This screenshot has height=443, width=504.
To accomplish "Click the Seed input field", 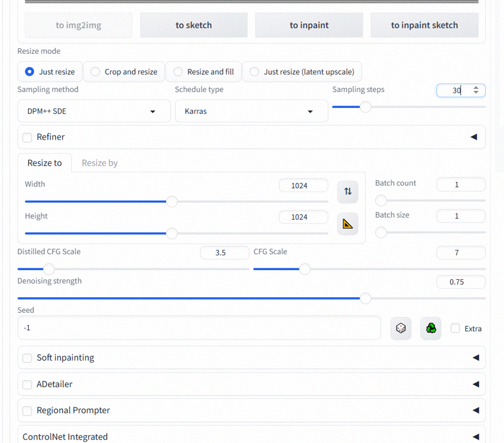I will [x=199, y=328].
